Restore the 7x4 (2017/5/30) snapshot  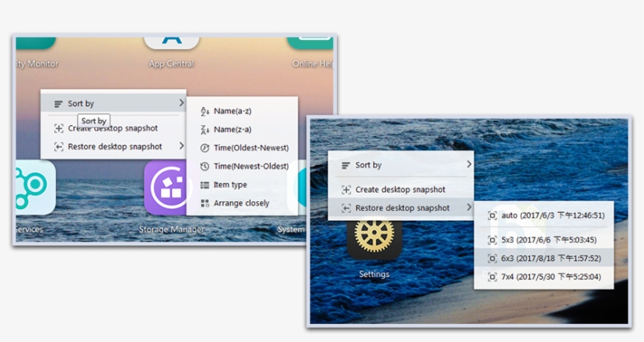coord(543,277)
